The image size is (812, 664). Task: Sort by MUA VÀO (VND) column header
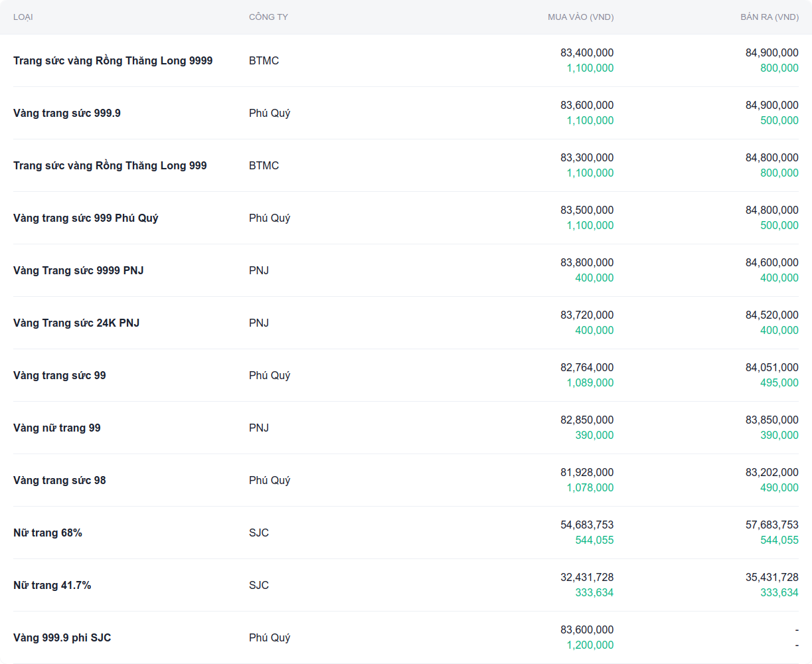click(580, 17)
